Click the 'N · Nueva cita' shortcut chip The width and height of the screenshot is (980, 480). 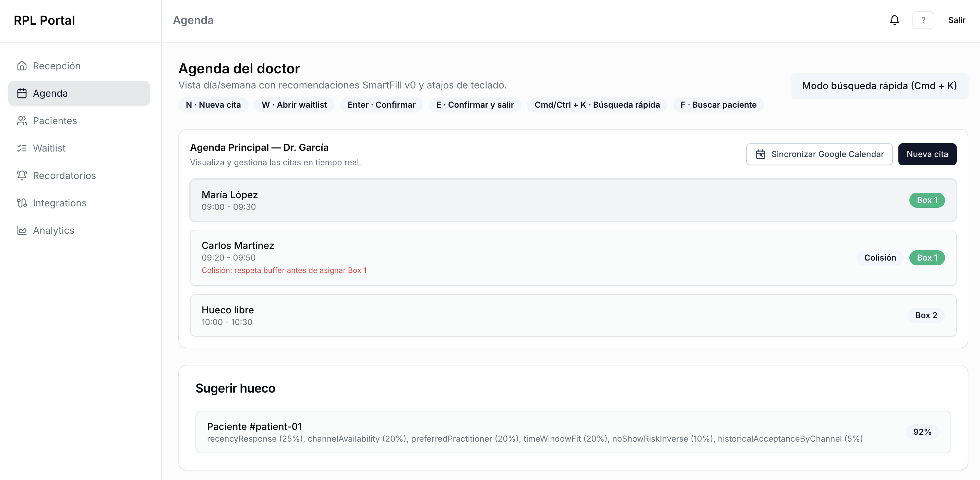tap(213, 105)
